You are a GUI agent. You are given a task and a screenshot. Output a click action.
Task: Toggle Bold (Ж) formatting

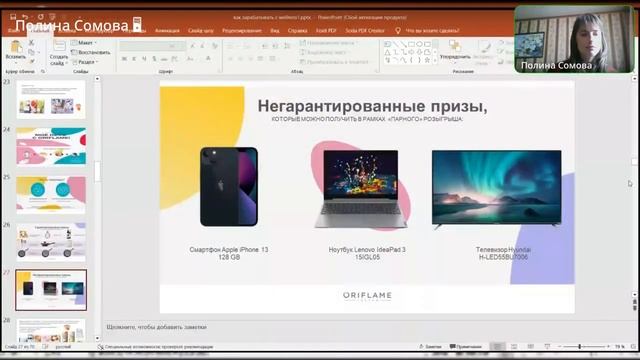click(124, 59)
